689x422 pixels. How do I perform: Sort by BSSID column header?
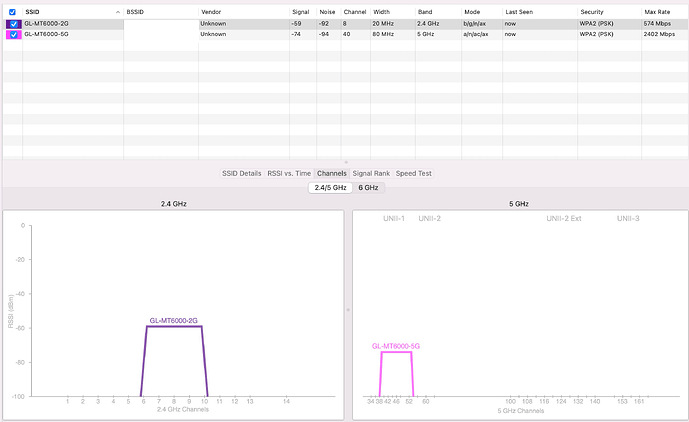point(135,12)
